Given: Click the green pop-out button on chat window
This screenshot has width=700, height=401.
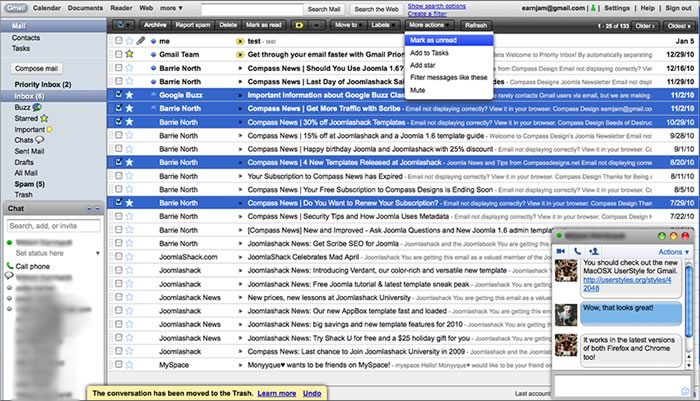Looking at the screenshot, I should pos(662,235).
